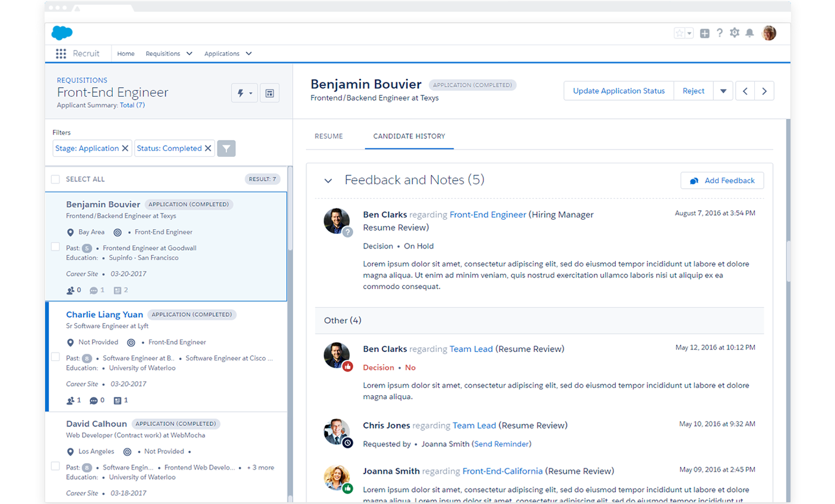Open the lightning bolt quick actions menu

coord(244,93)
